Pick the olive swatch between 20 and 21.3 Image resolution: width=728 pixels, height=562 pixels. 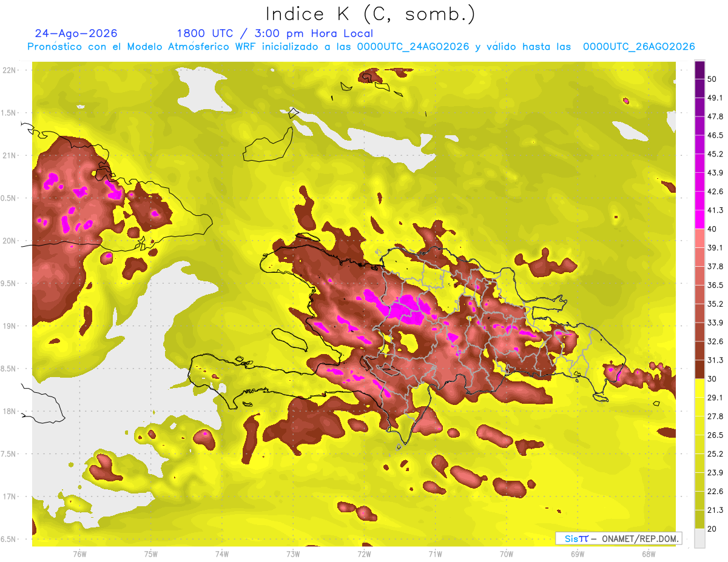click(x=699, y=520)
